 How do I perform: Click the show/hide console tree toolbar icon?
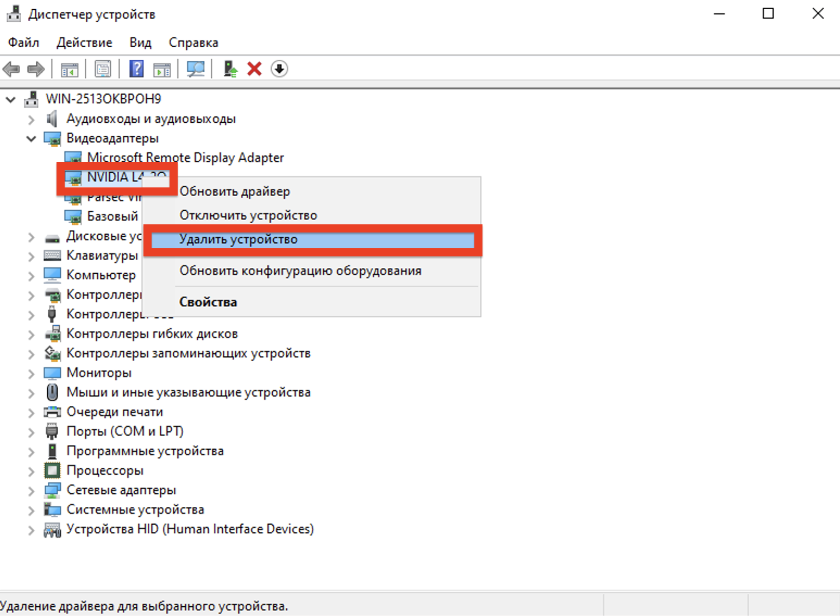(x=70, y=69)
